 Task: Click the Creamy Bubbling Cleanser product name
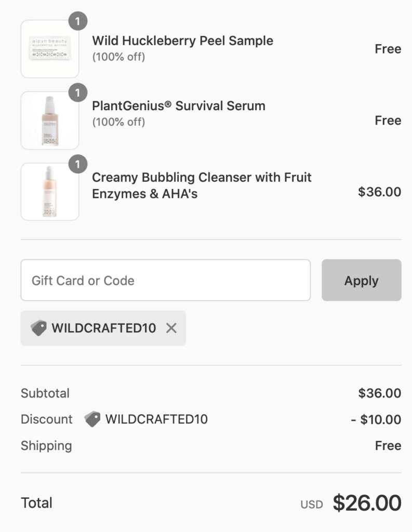tap(202, 185)
